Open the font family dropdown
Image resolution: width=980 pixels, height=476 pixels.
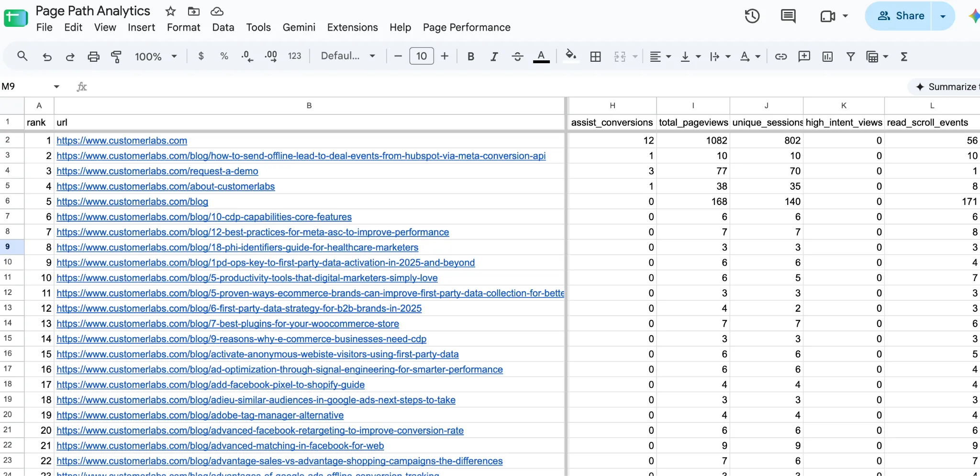point(348,56)
